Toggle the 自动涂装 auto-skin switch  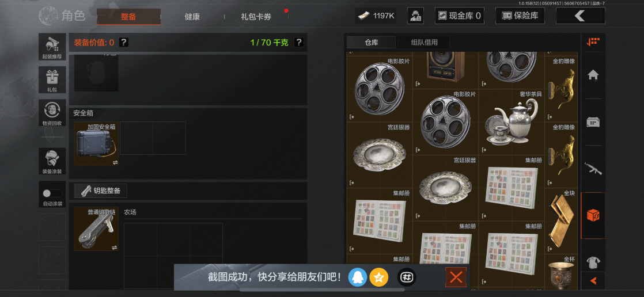52,193
